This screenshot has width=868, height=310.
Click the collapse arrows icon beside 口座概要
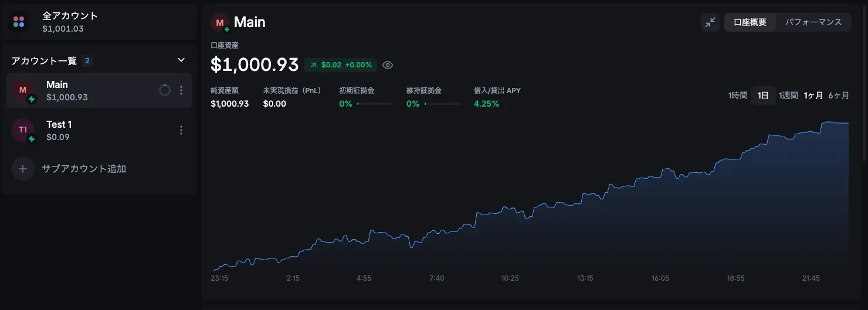click(x=710, y=22)
